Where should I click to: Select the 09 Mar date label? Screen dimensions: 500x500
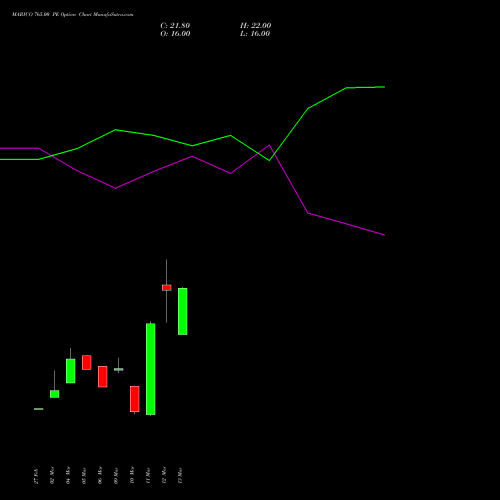tap(116, 476)
